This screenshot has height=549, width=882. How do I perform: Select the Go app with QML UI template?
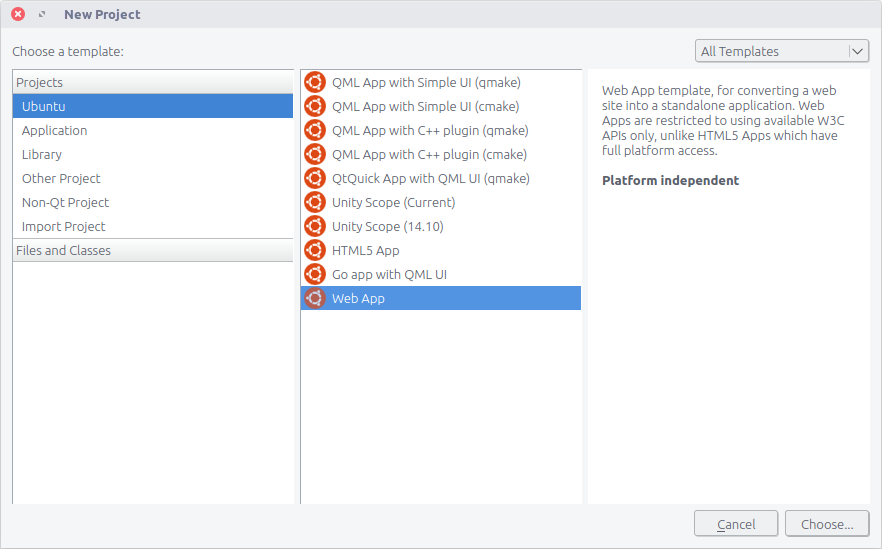tap(441, 274)
